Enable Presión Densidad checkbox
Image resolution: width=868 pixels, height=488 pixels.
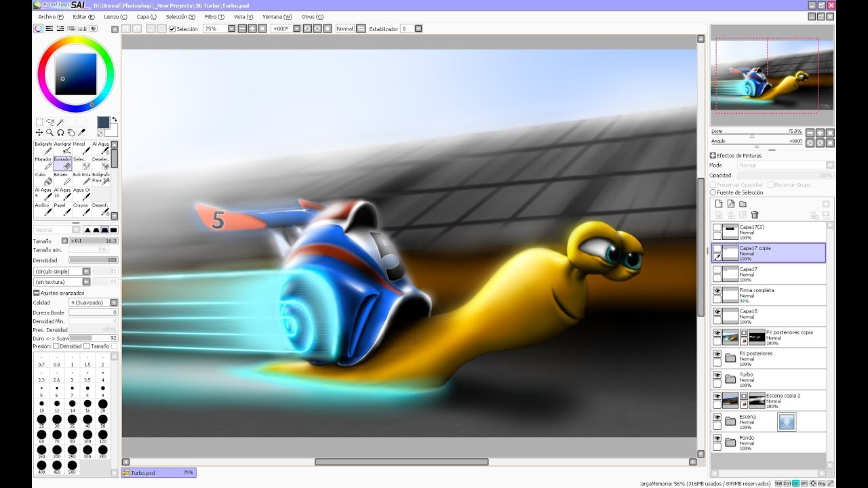tap(56, 346)
